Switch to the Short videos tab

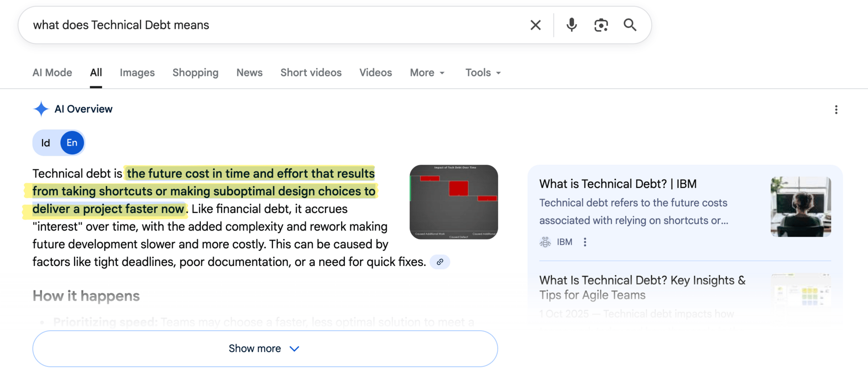point(311,73)
